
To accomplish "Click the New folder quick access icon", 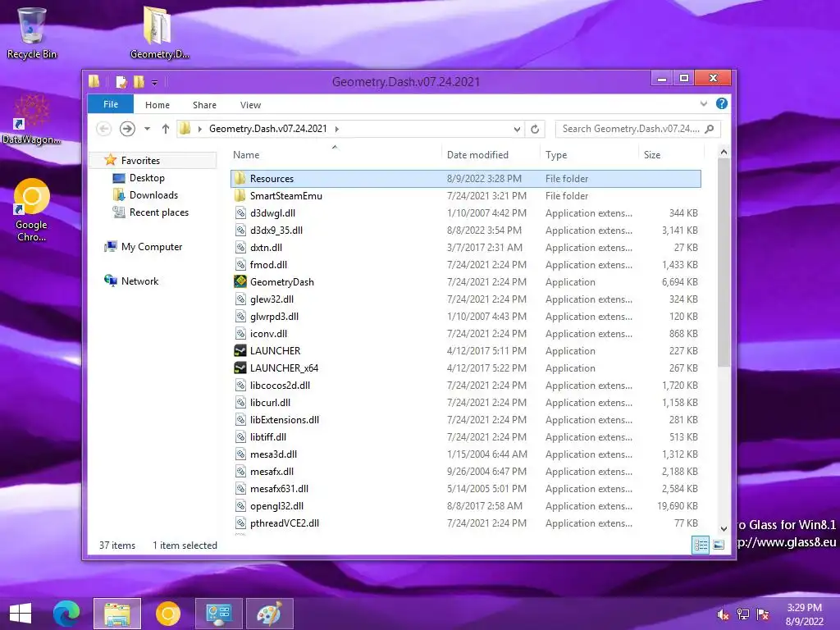I will [x=139, y=82].
